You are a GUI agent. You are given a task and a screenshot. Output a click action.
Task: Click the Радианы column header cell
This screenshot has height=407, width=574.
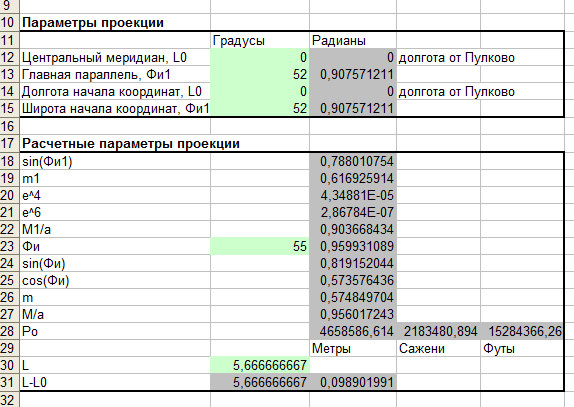353,40
